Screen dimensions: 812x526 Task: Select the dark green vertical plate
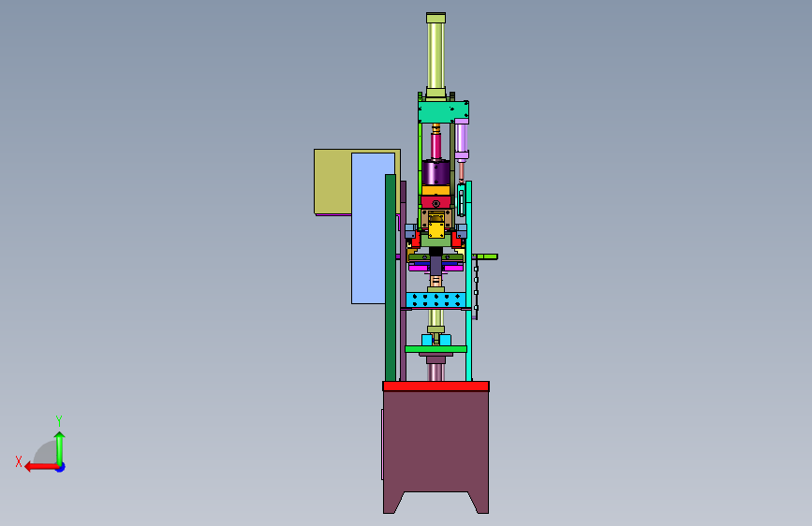[x=391, y=278]
